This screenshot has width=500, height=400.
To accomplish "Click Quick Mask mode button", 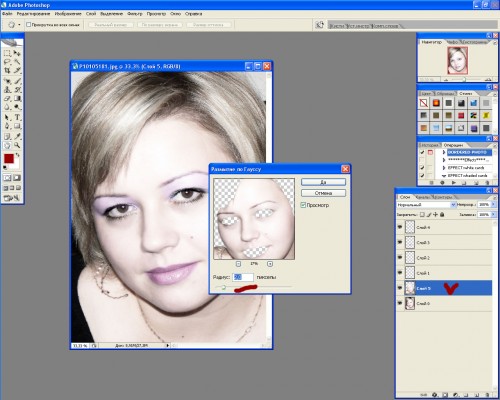I will pyautogui.click(x=17, y=178).
